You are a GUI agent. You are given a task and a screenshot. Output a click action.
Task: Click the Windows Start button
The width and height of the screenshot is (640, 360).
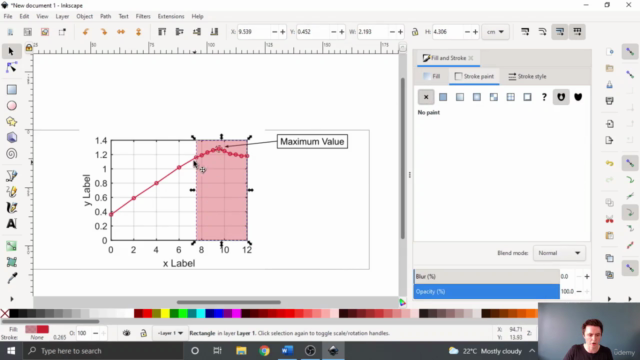click(11, 351)
